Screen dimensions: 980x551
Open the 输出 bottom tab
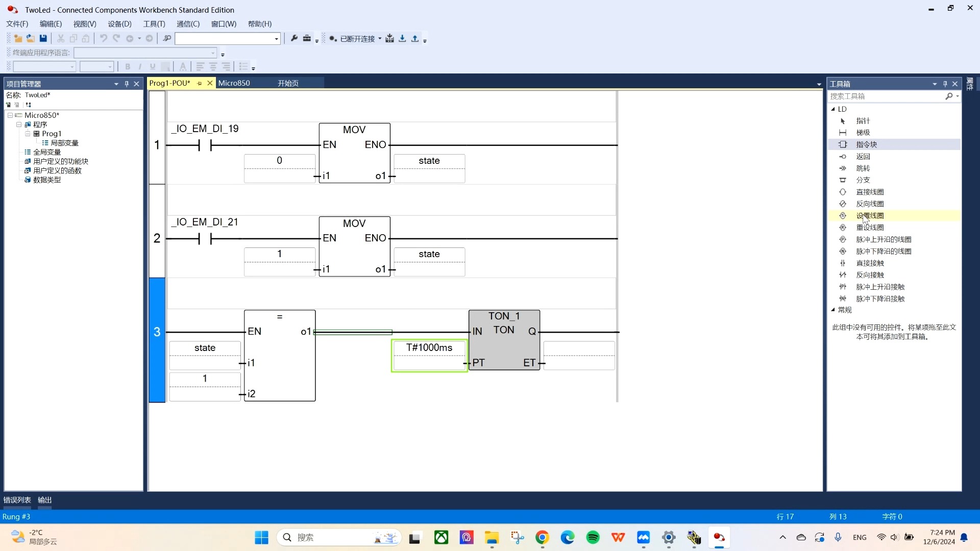[44, 500]
